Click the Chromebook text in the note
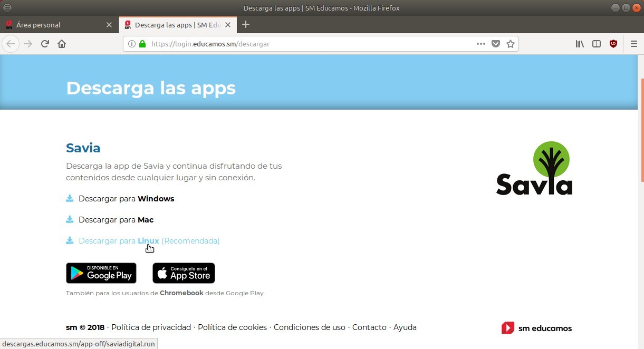This screenshot has width=644, height=349. coord(181,293)
